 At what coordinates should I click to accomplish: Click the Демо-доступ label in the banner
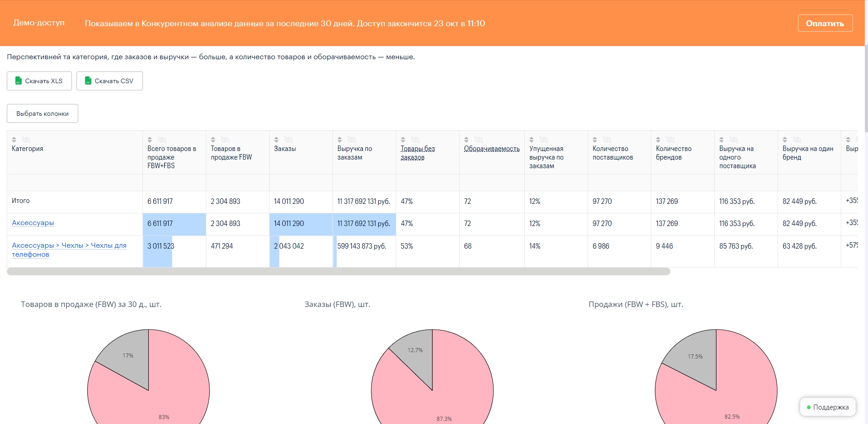click(x=39, y=23)
